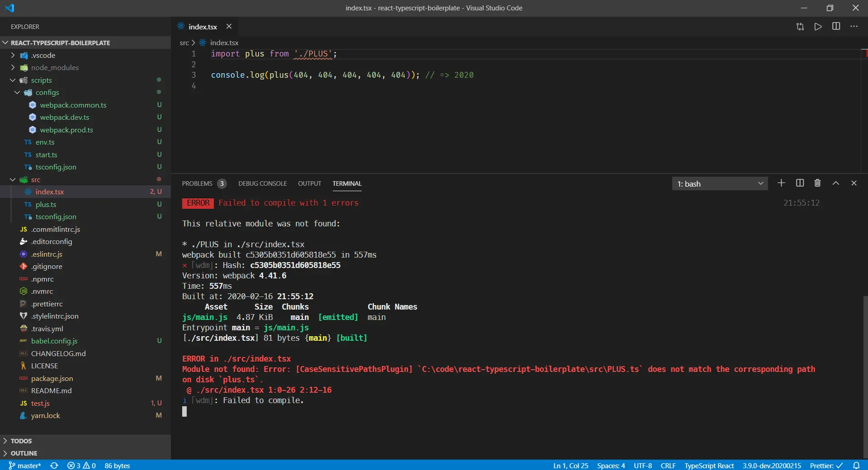Expand the .vscode folder
Viewport: 868px width, 470px height.
[x=85, y=55]
